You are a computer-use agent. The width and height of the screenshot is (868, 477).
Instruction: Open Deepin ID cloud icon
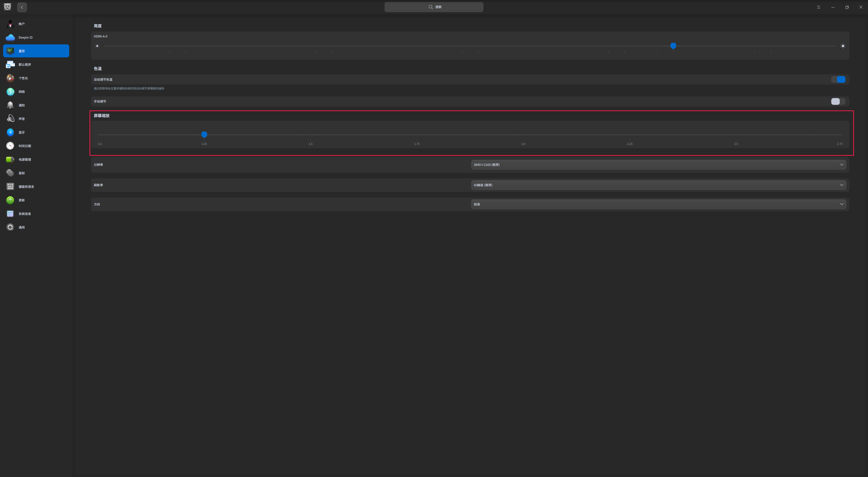pyautogui.click(x=10, y=38)
